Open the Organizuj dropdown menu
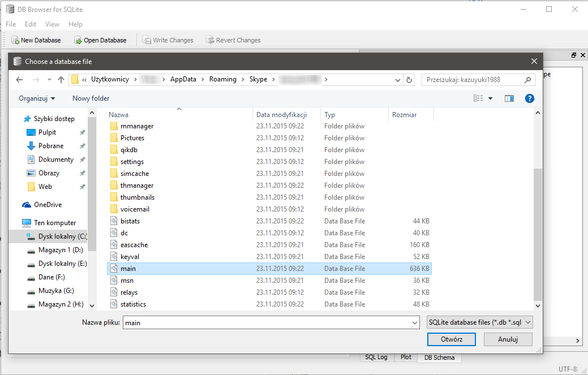The image size is (588, 375). 37,98
